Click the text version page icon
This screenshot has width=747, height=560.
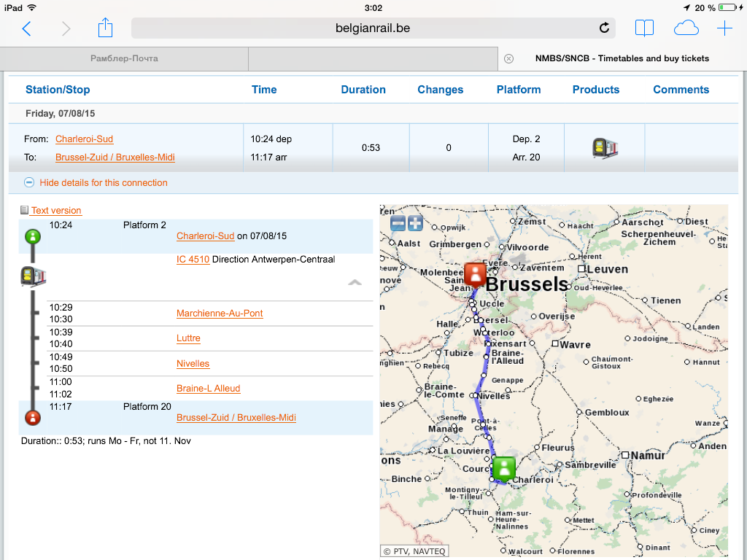point(24,210)
